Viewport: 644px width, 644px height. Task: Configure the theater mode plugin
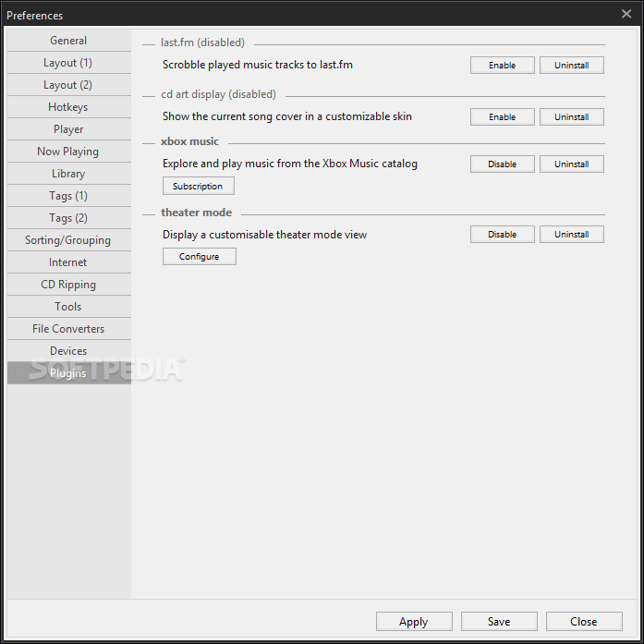point(200,256)
